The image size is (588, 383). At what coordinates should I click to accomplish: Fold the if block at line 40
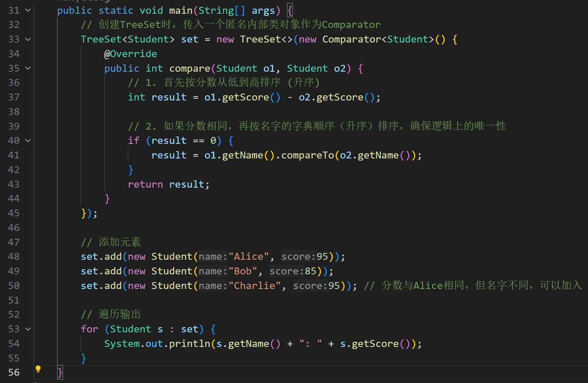point(28,141)
